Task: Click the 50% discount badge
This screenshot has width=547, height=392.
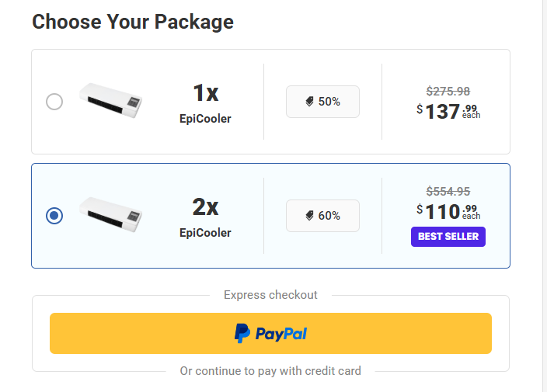Action: click(x=322, y=102)
